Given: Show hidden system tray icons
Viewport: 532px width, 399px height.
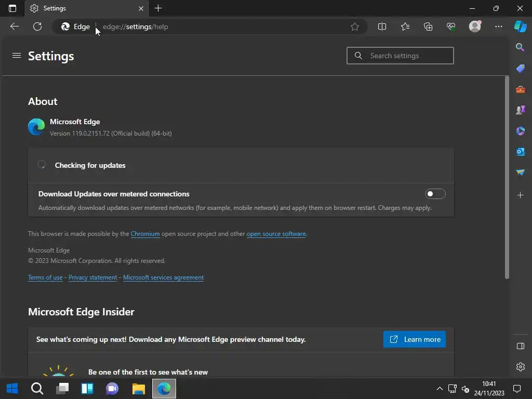Looking at the screenshot, I should 440,389.
